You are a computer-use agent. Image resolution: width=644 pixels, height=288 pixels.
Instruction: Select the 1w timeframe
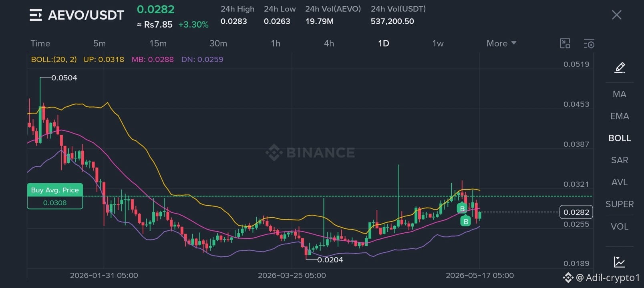(438, 43)
